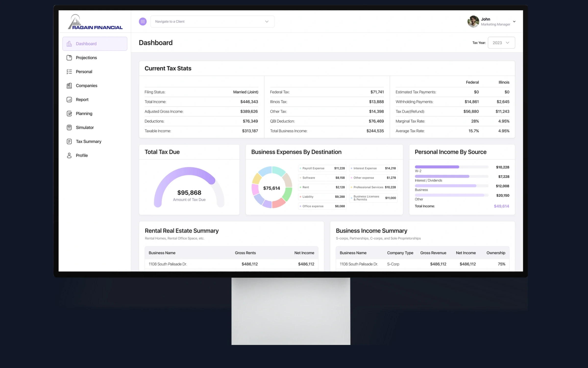Click the Gross Revenue column header
Screen dimensions: 588x368
(433, 253)
